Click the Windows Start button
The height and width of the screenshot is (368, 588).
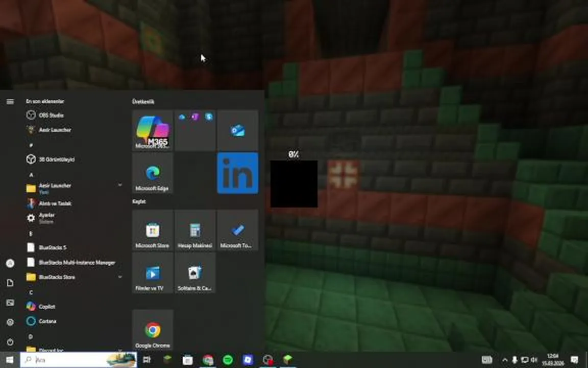[x=10, y=360]
